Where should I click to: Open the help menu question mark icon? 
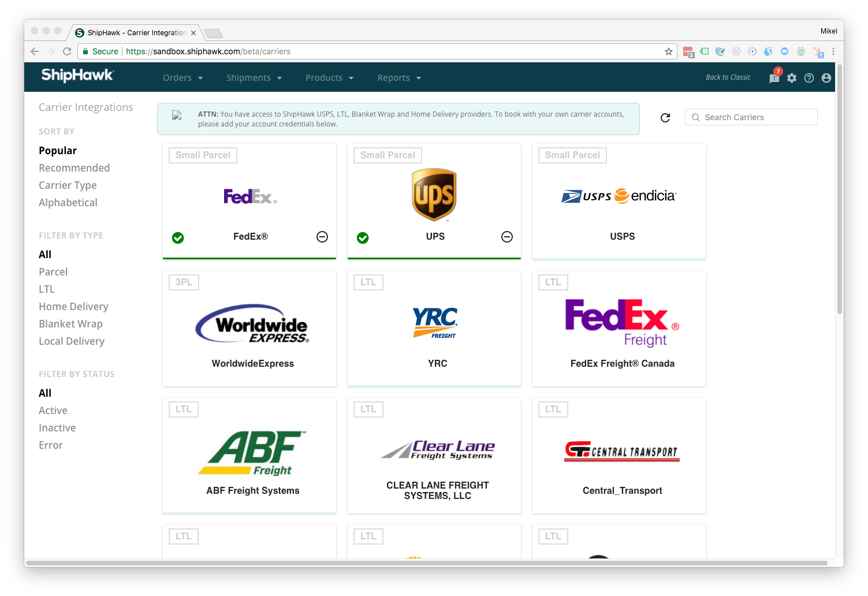click(809, 78)
